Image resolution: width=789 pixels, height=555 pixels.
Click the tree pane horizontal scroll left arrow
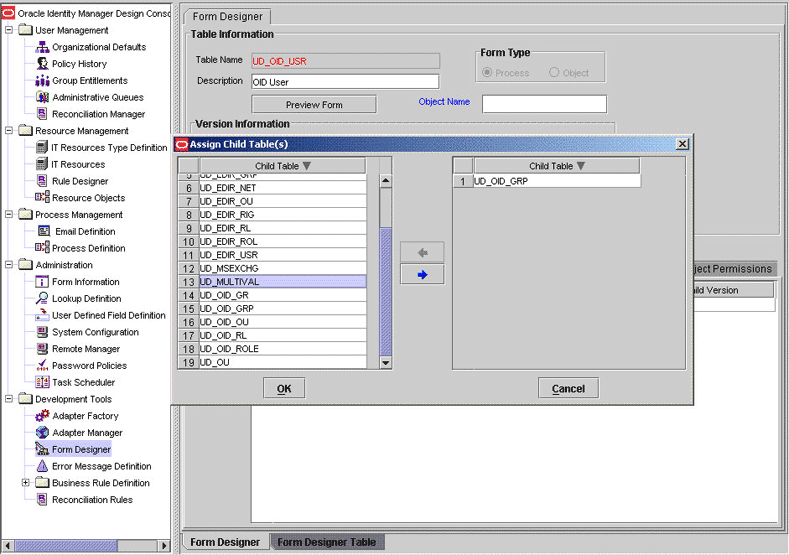(7, 545)
